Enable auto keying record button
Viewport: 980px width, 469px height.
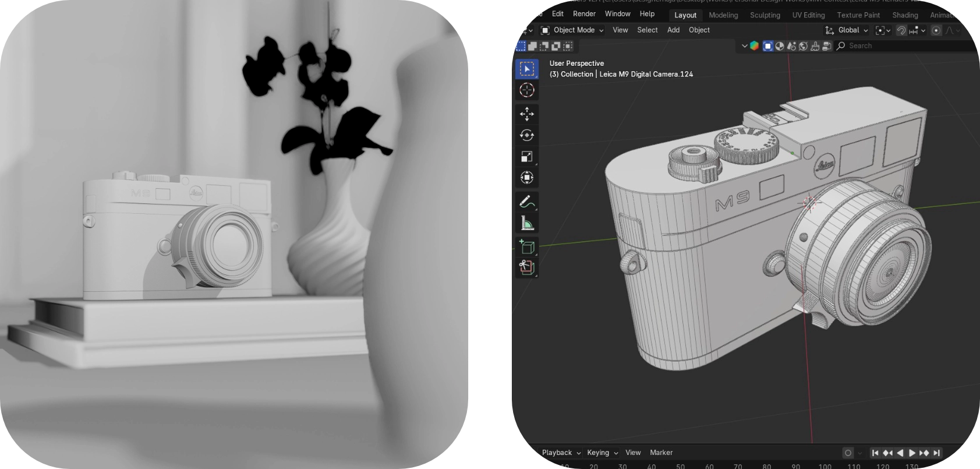848,453
